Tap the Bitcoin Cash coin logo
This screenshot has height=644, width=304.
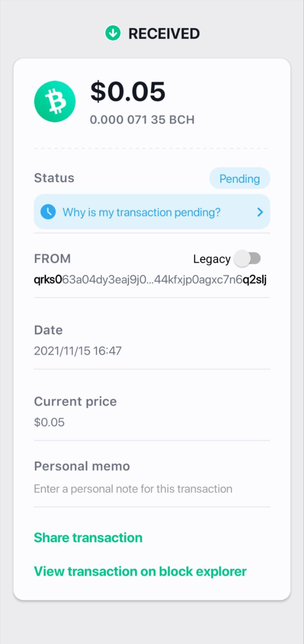(55, 102)
